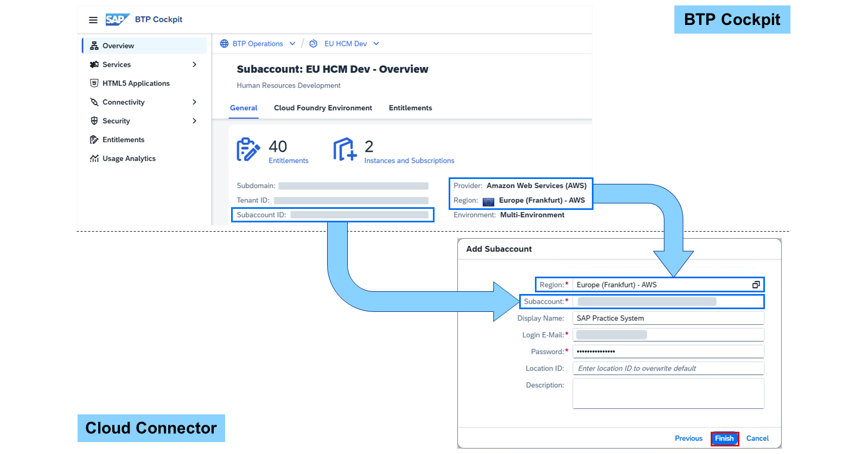Click the Usage Analytics chart icon
Screen dimensions: 868x454
[x=94, y=158]
